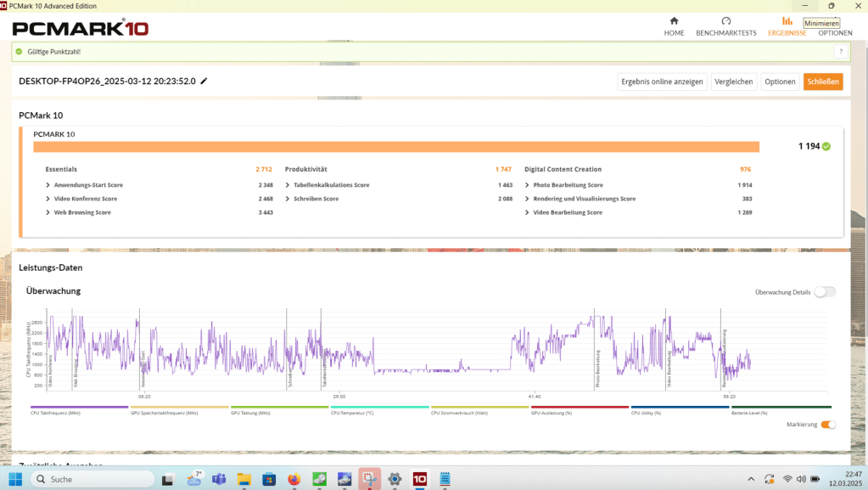Click the Windows Start button
Viewport: 868px width, 490px height.
pyautogui.click(x=15, y=479)
